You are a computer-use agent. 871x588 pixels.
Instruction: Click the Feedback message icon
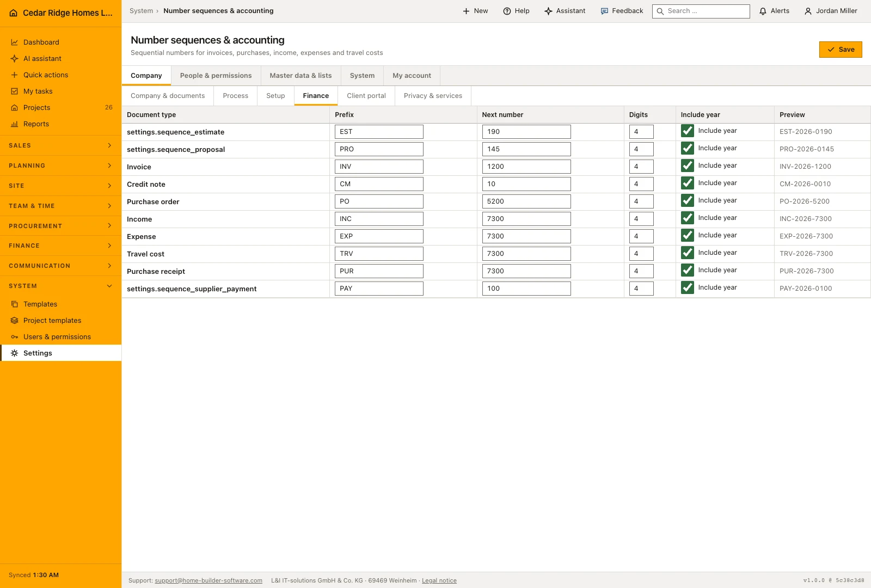[x=604, y=11]
